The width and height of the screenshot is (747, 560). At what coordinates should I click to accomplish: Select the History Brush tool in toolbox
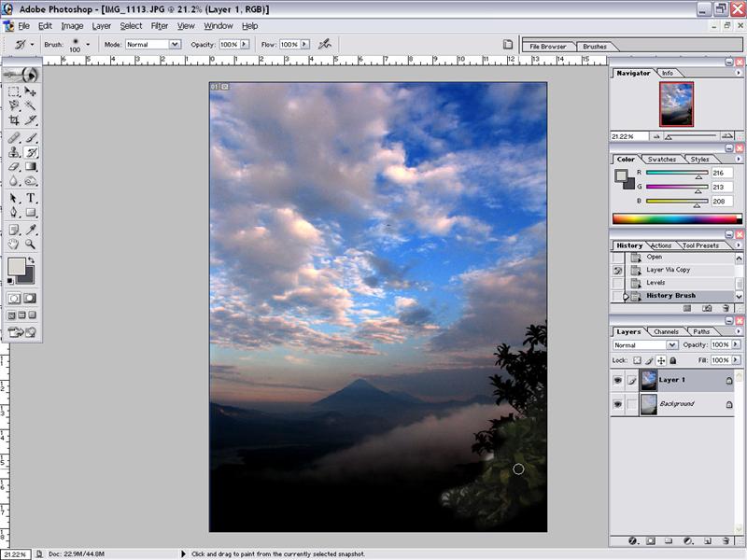pyautogui.click(x=31, y=152)
